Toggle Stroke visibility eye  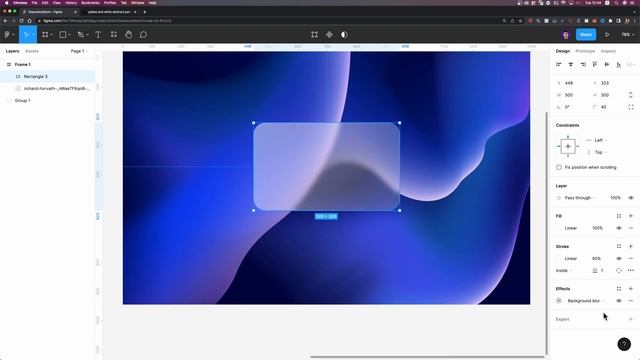619,258
